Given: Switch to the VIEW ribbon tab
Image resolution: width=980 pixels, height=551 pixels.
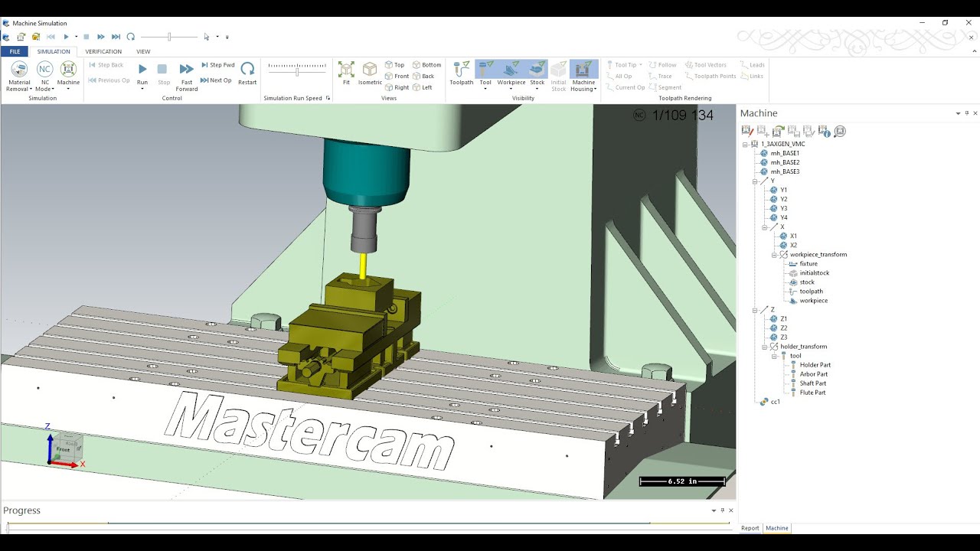Looking at the screenshot, I should pos(143,51).
